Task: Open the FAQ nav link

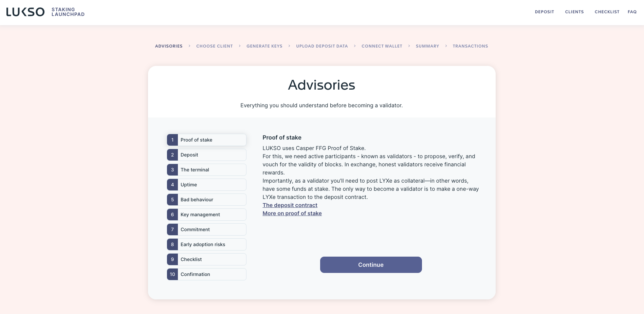Action: click(632, 12)
